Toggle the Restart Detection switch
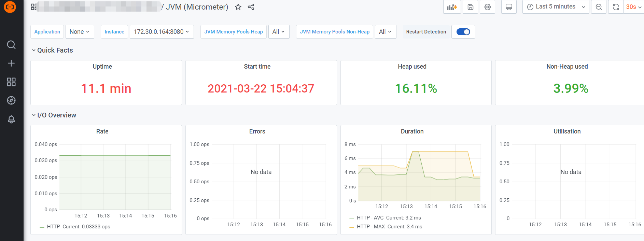Screen dimensions: 644x241 463,32
